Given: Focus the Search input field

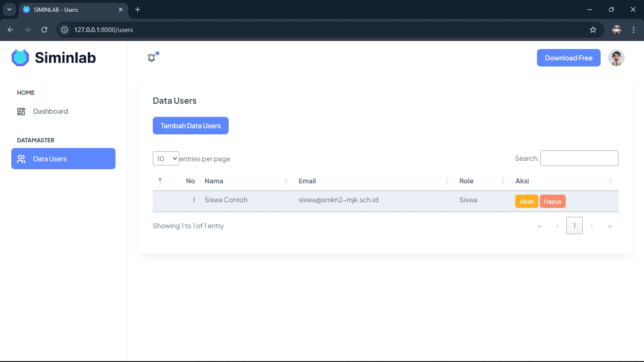Looking at the screenshot, I should [x=579, y=158].
